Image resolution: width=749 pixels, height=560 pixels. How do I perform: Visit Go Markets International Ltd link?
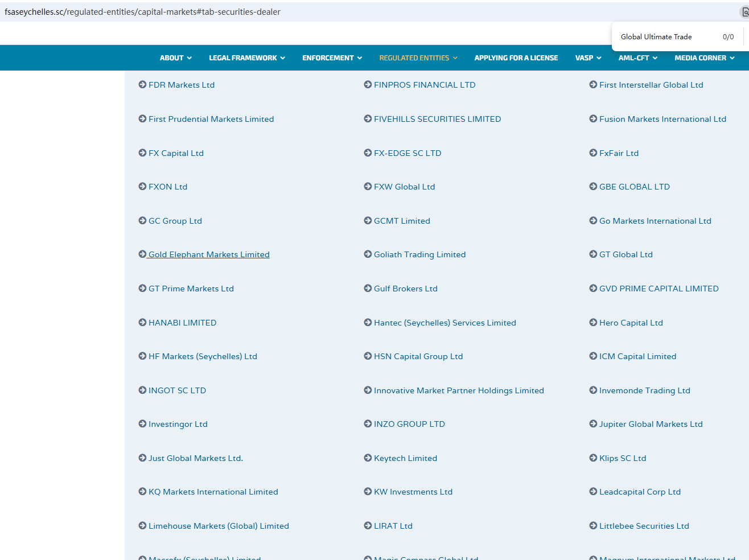click(655, 221)
